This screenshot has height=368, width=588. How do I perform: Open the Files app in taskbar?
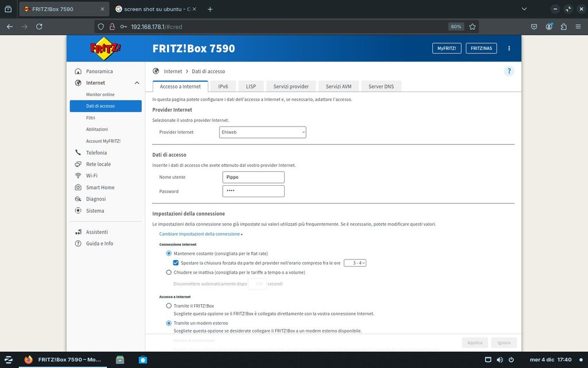point(120,360)
